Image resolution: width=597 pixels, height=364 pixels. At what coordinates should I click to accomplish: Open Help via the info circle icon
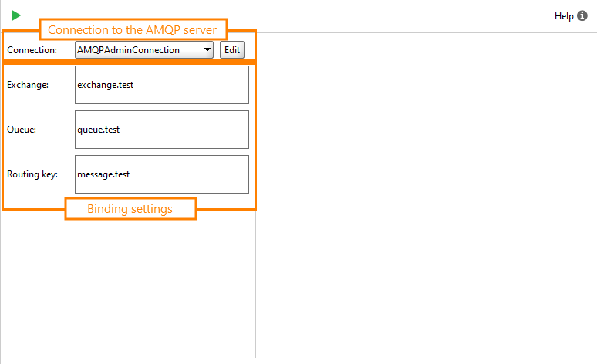(582, 15)
